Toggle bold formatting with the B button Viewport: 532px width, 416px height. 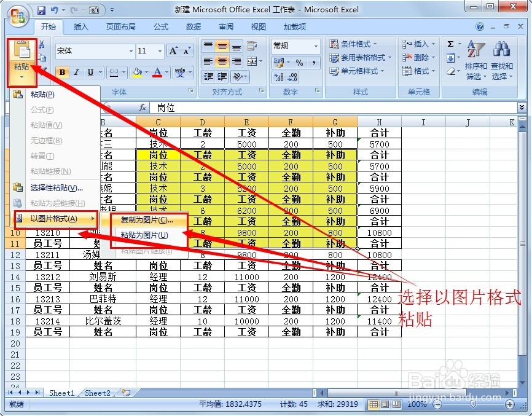pyautogui.click(x=61, y=72)
